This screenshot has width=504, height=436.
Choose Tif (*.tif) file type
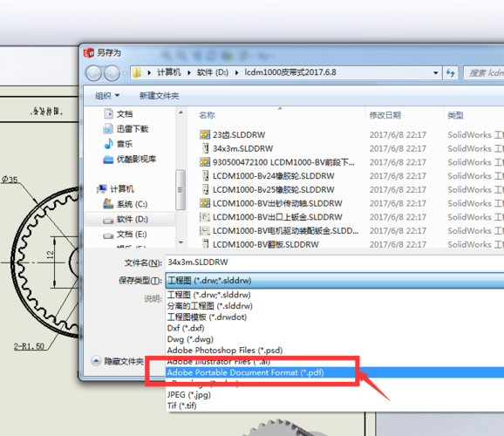click(x=335, y=405)
